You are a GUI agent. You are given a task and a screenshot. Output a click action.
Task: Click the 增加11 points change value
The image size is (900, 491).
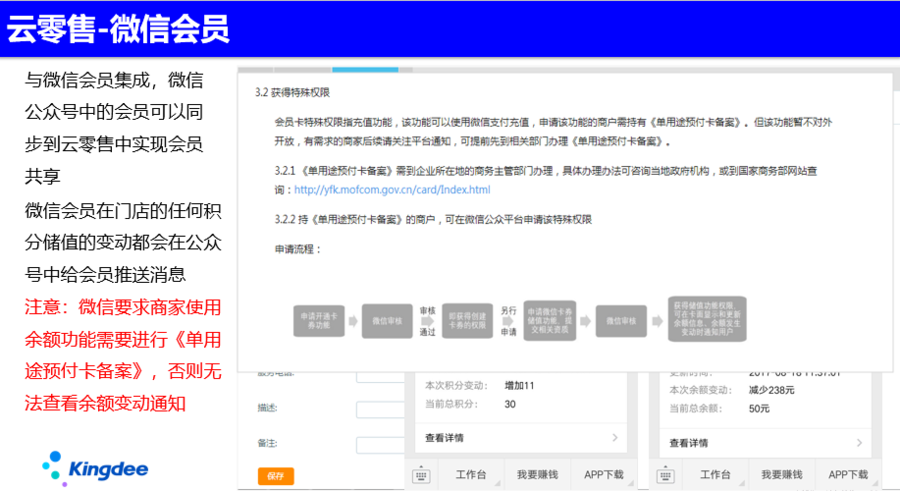pos(519,385)
